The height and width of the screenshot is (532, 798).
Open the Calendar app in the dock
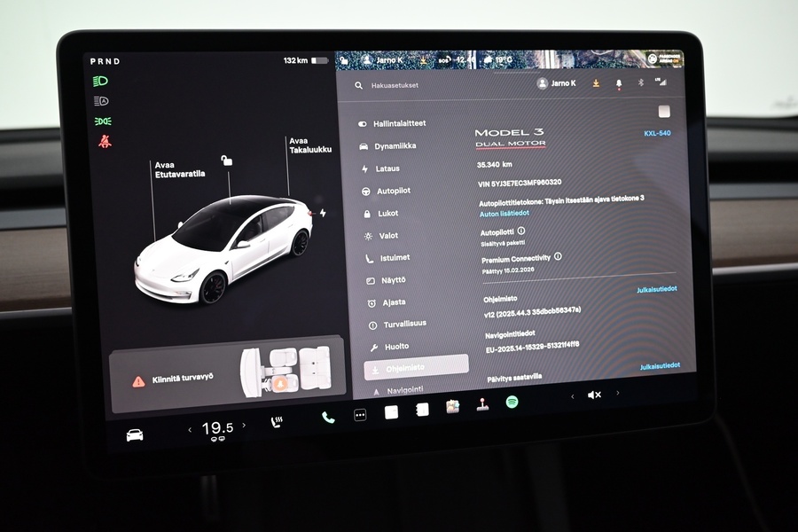tap(423, 410)
